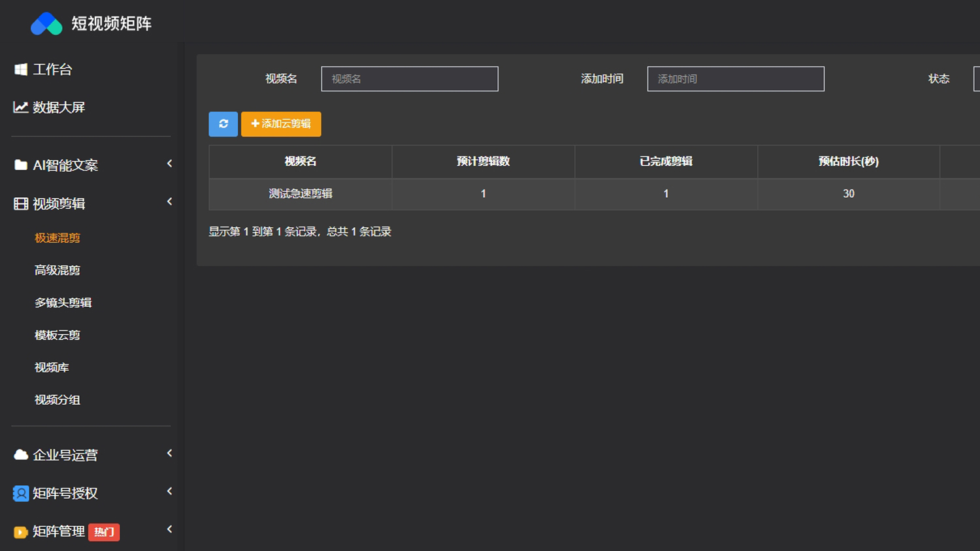Expand the 矩阵号授权 menu chevron
Image resolution: width=980 pixels, height=551 pixels.
tap(169, 491)
